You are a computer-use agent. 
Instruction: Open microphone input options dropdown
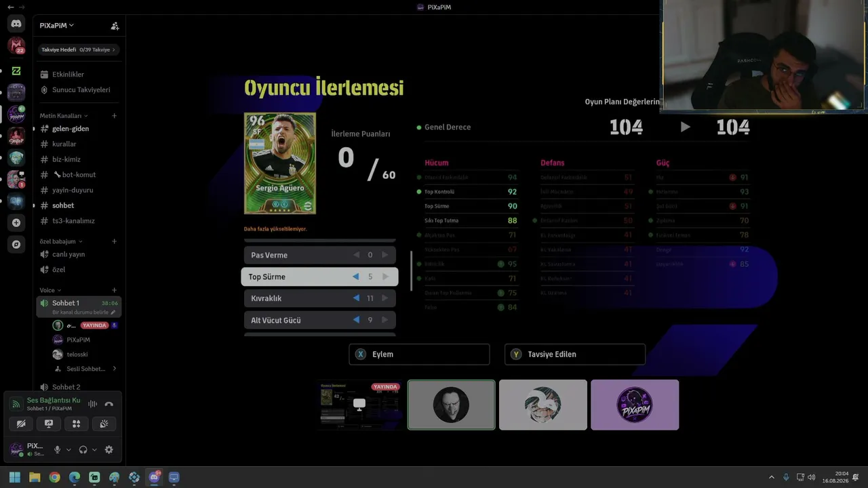pos(68,449)
